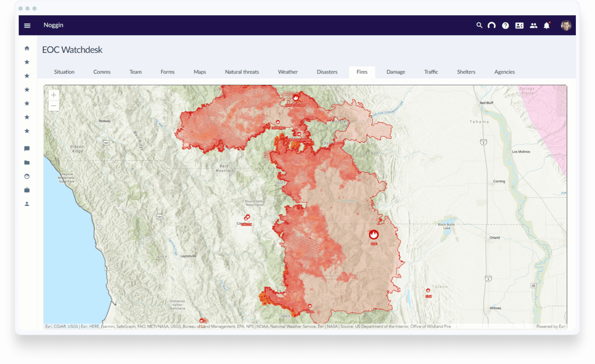The image size is (595, 364).
Task: Open the hamburger navigation menu
Action: [27, 26]
